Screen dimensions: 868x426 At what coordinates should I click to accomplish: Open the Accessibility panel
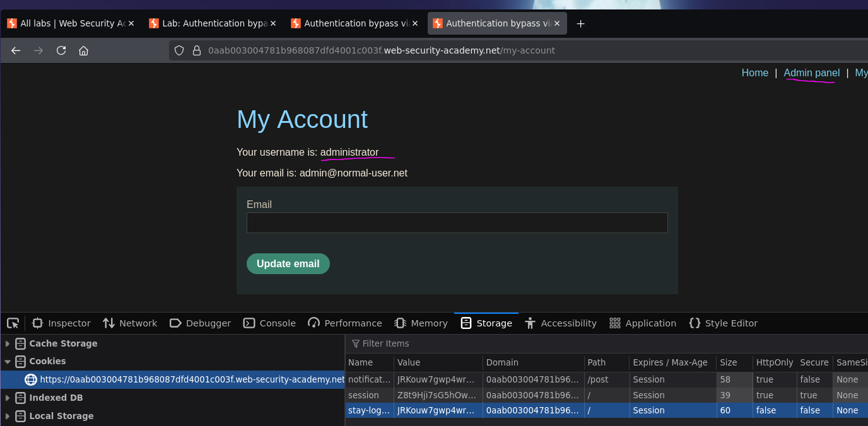pos(560,323)
